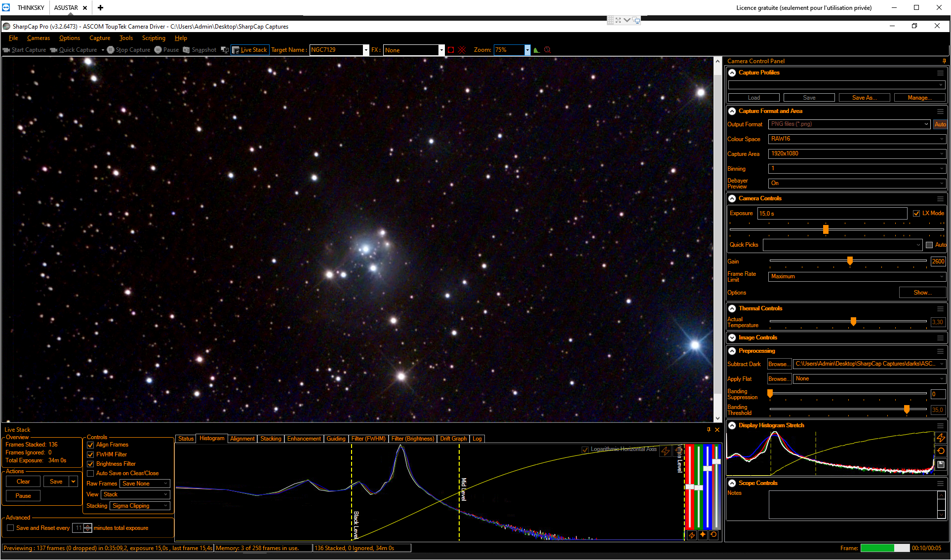The height and width of the screenshot is (560, 951).
Task: Click the Start Capture toolbar icon
Action: click(6, 50)
